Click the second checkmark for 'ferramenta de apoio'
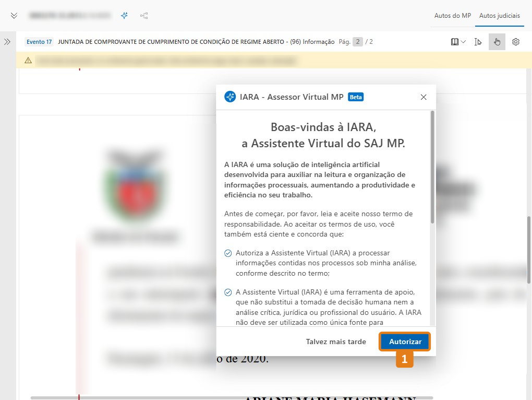 pyautogui.click(x=228, y=292)
